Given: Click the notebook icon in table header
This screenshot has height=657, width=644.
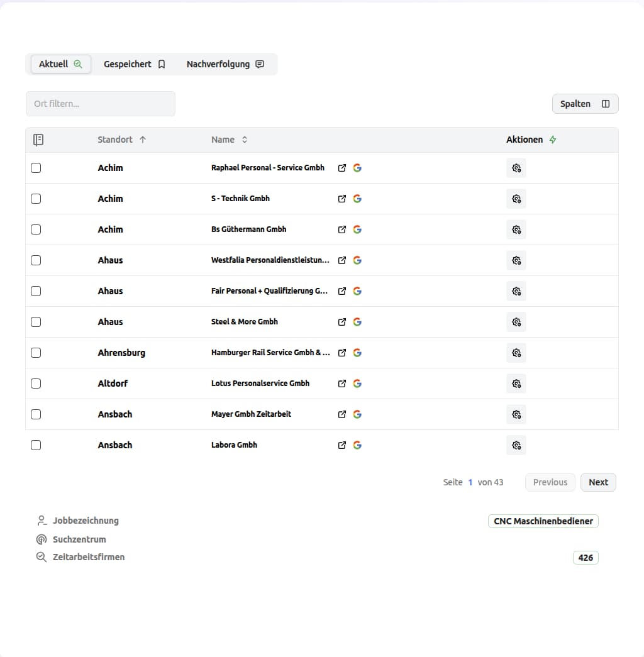Looking at the screenshot, I should [38, 140].
